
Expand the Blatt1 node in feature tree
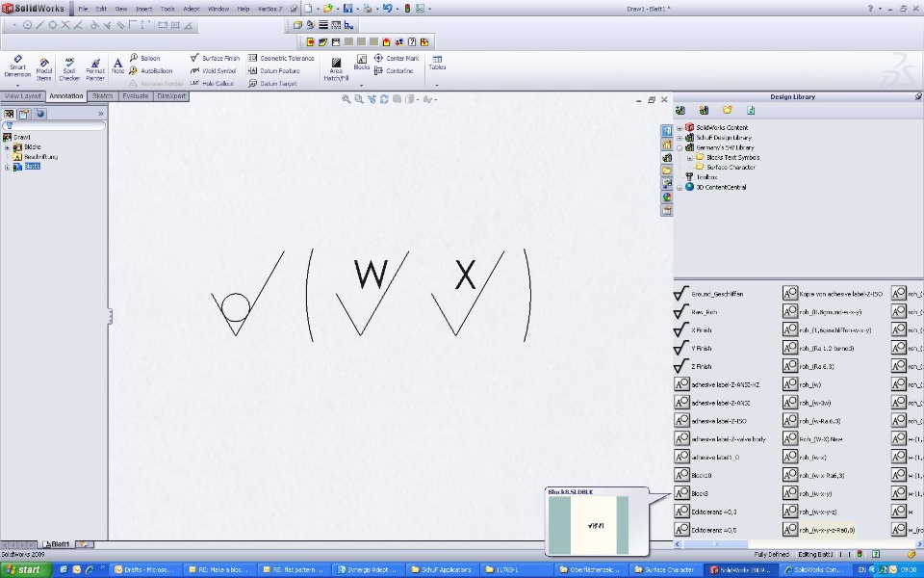tap(7, 167)
